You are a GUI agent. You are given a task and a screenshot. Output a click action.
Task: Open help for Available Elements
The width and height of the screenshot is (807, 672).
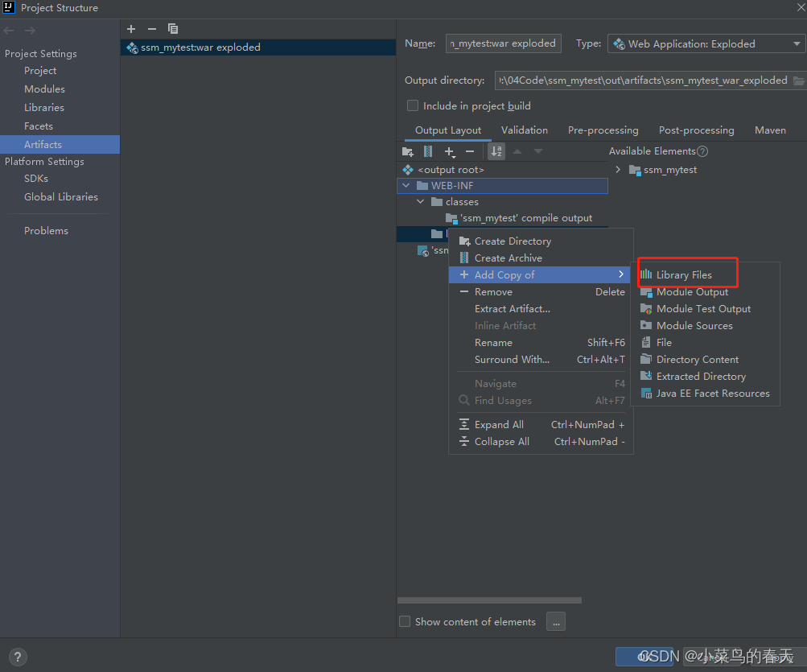coord(702,151)
